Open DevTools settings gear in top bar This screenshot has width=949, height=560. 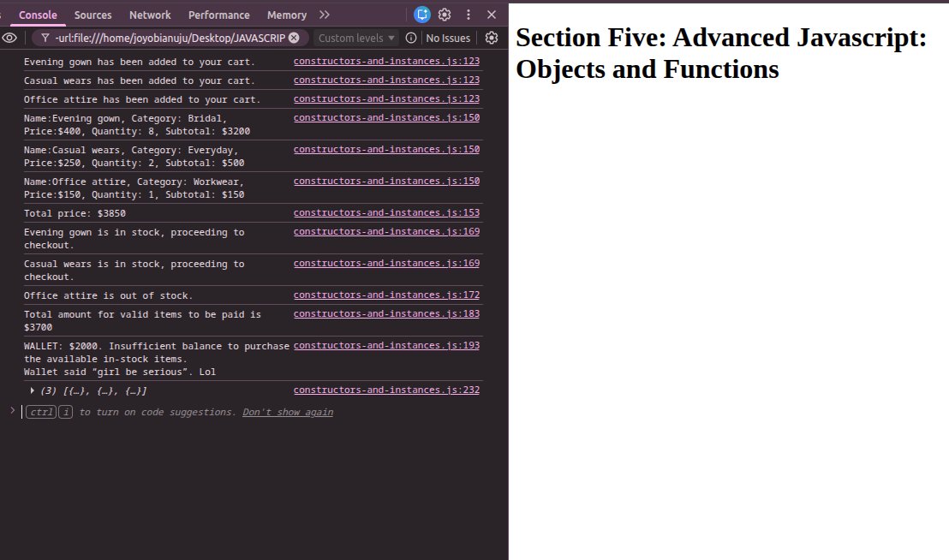[x=445, y=15]
